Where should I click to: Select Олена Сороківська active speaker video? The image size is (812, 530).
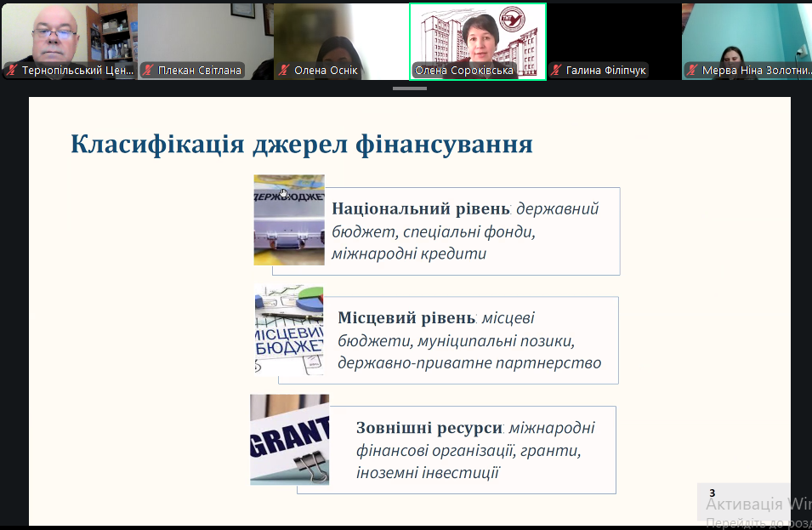pos(478,34)
